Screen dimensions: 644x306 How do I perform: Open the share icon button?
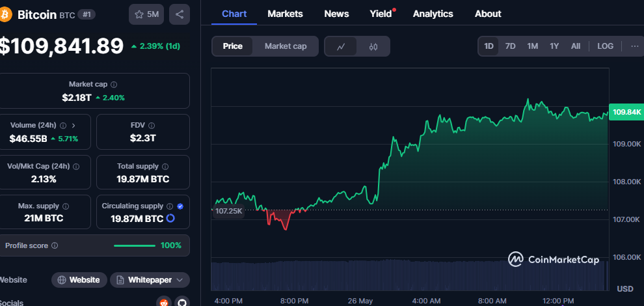click(x=180, y=14)
